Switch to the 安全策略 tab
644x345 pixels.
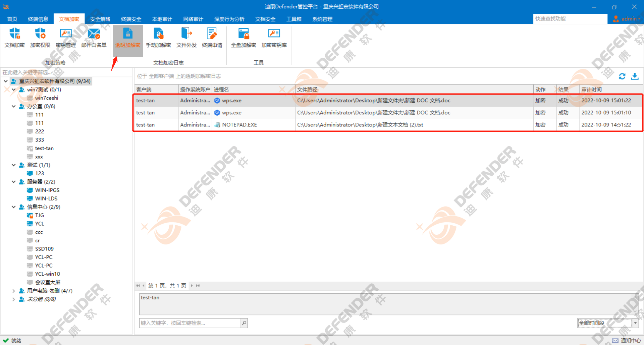pos(100,19)
